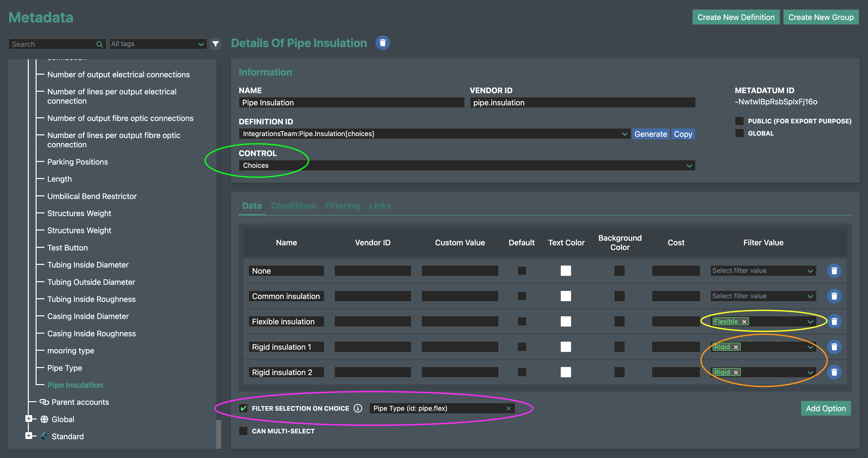Toggle Public (for export purpose) checkbox
This screenshot has height=458, width=868.
pos(739,121)
